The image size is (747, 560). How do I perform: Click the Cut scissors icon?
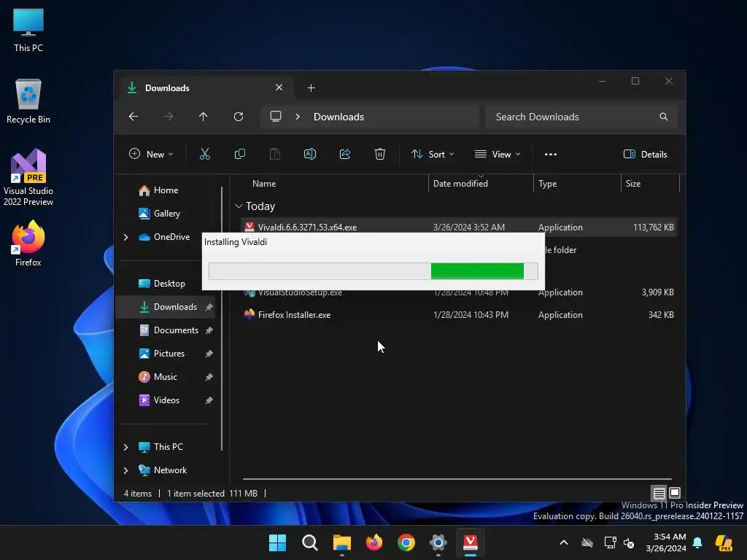205,154
